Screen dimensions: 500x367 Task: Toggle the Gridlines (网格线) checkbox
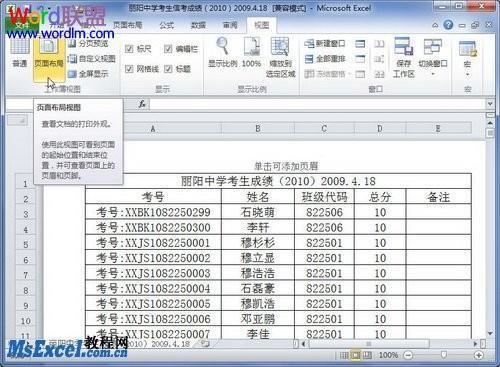[x=142, y=69]
